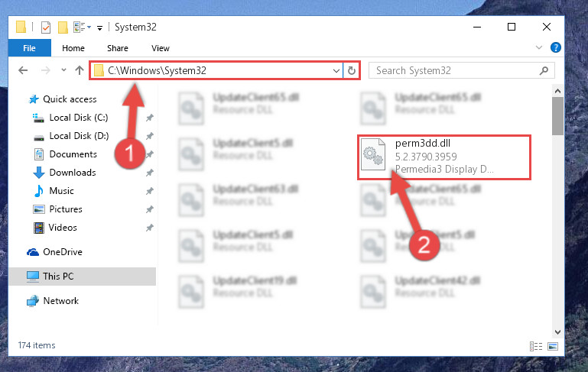Expand the address bar history dropdown
This screenshot has height=372, width=588.
336,71
